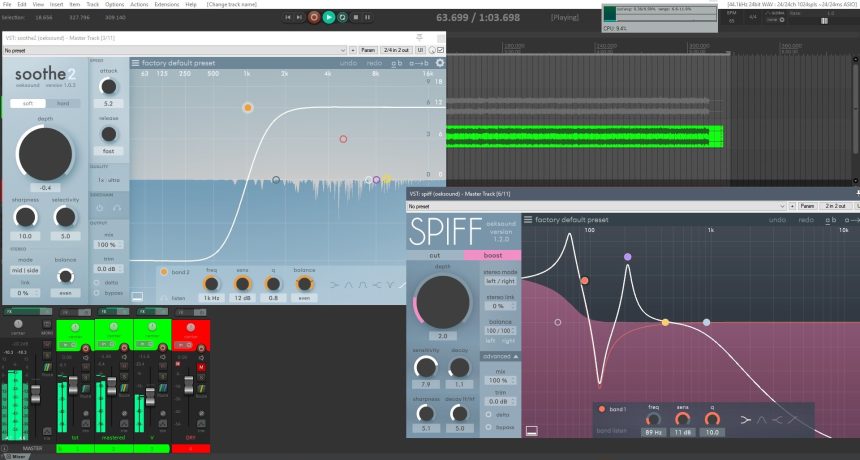
Task: Click the record button in the transport bar
Action: (314, 17)
